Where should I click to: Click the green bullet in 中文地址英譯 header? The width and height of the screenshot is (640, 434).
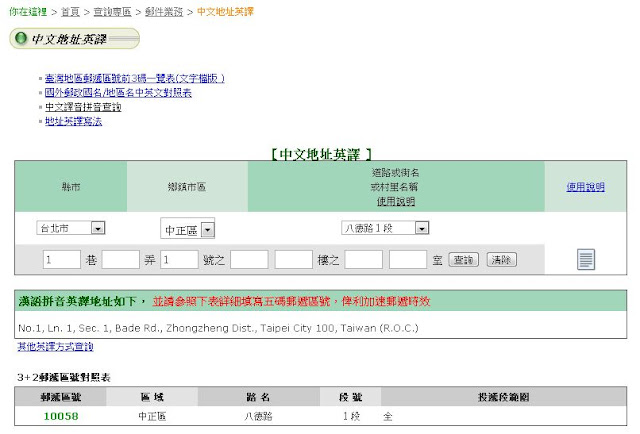(20, 38)
